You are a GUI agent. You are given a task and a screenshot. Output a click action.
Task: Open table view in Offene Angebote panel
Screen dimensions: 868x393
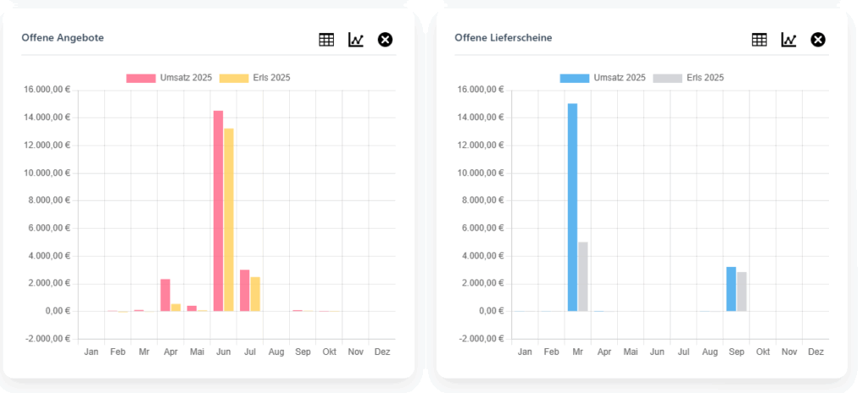click(326, 40)
